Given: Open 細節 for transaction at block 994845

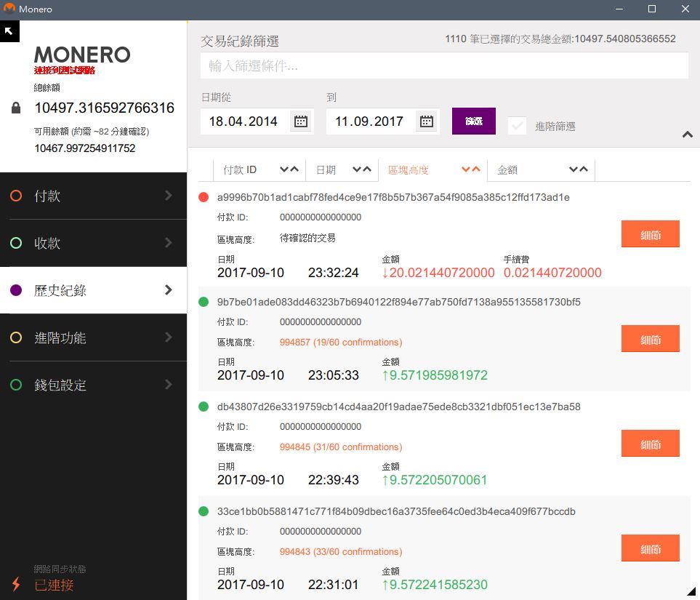Looking at the screenshot, I should [x=650, y=444].
